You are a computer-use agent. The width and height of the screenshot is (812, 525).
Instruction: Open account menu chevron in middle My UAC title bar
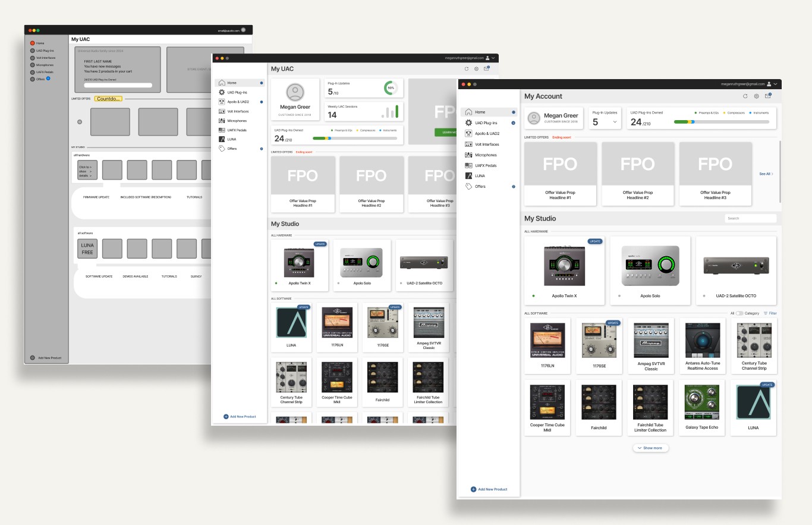493,58
